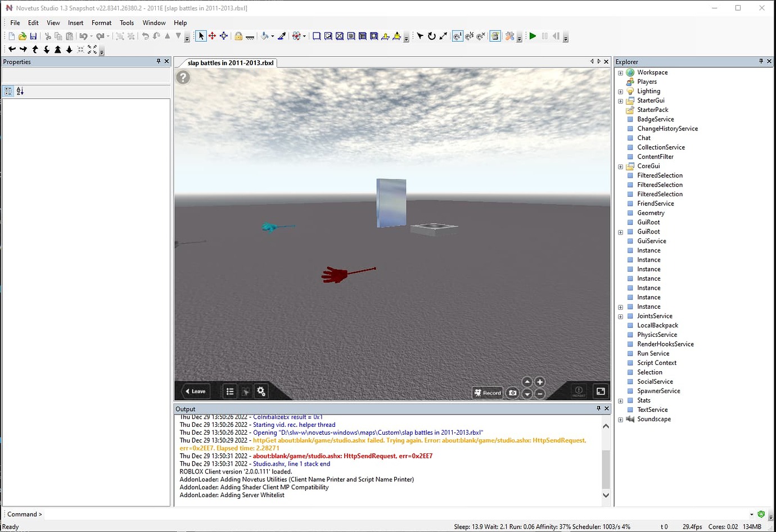Click the in-game Record button
This screenshot has height=532, width=776.
click(x=487, y=393)
